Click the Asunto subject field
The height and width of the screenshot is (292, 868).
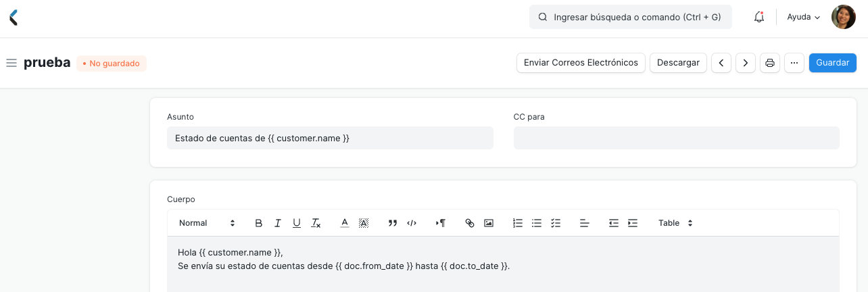pos(330,138)
